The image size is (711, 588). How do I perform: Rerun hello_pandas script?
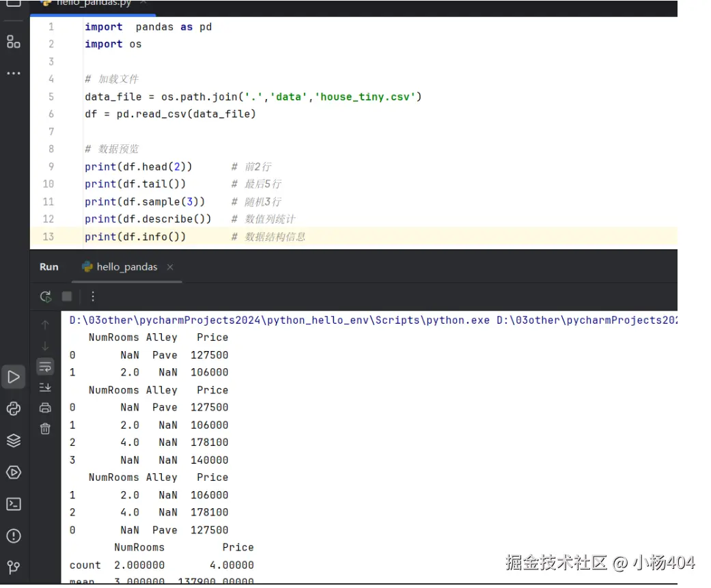coord(45,296)
